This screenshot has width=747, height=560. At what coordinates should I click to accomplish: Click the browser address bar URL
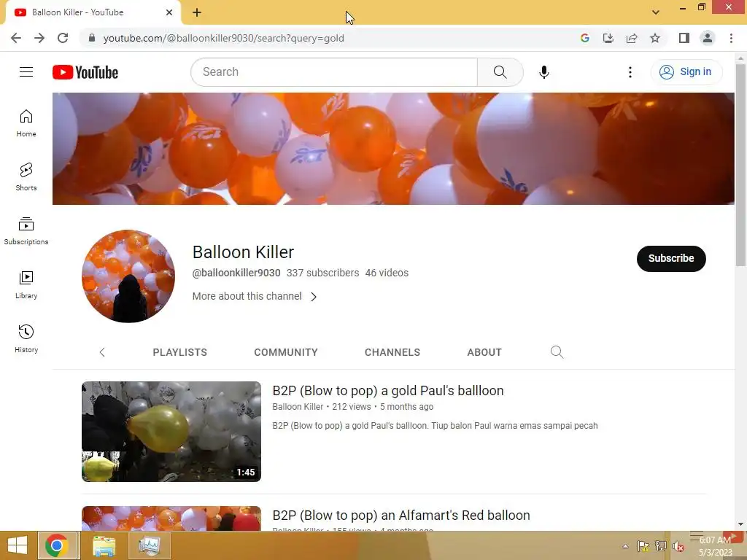pyautogui.click(x=223, y=38)
